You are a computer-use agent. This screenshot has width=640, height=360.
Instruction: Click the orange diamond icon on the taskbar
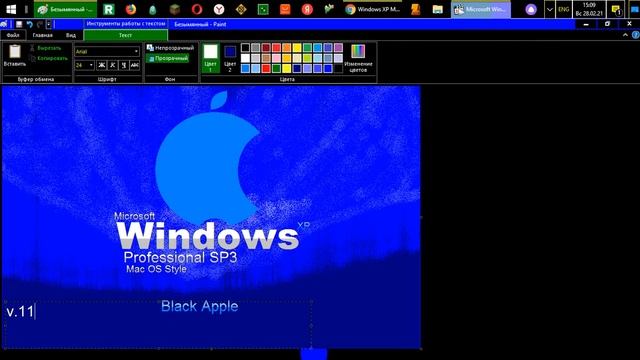[x=241, y=9]
